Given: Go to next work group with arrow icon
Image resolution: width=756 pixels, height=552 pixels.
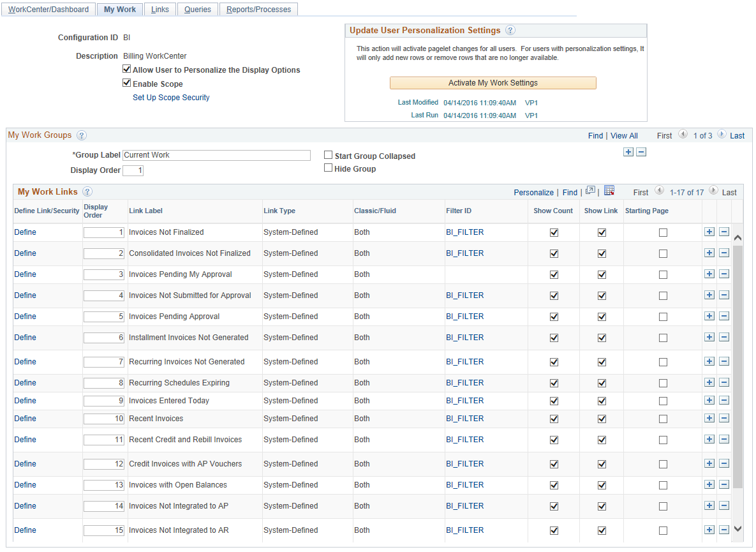Looking at the screenshot, I should pyautogui.click(x=720, y=135).
